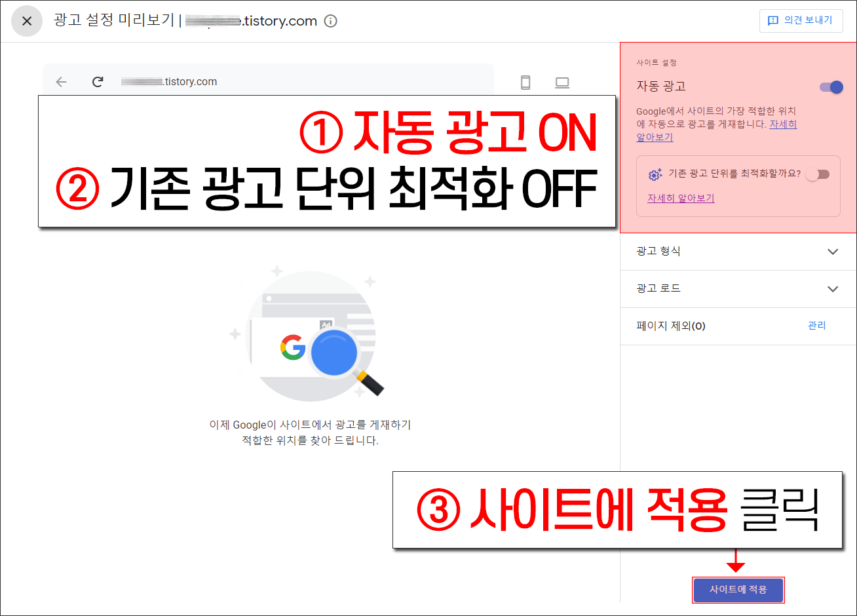Click the preview URL address field
The width and height of the screenshot is (857, 616).
(169, 82)
